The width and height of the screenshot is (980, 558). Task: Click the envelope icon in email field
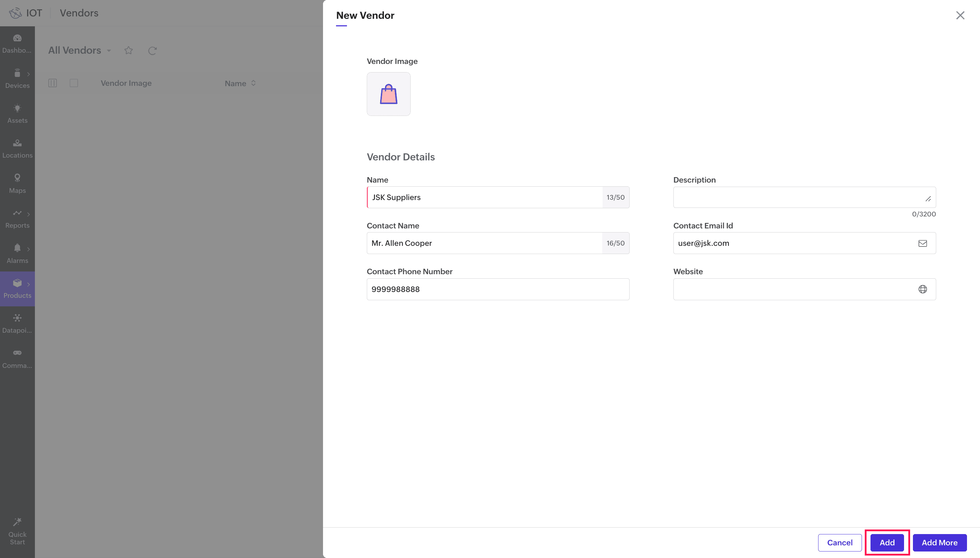click(x=923, y=243)
